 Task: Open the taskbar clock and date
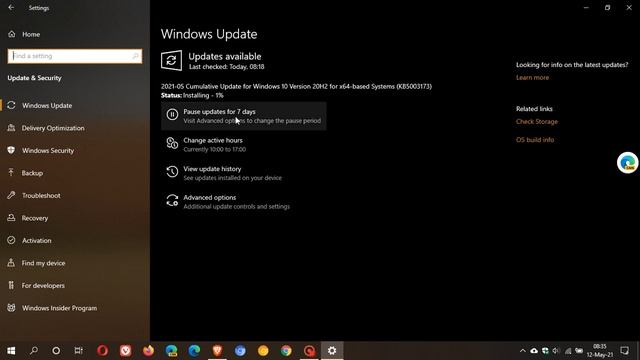coord(600,350)
